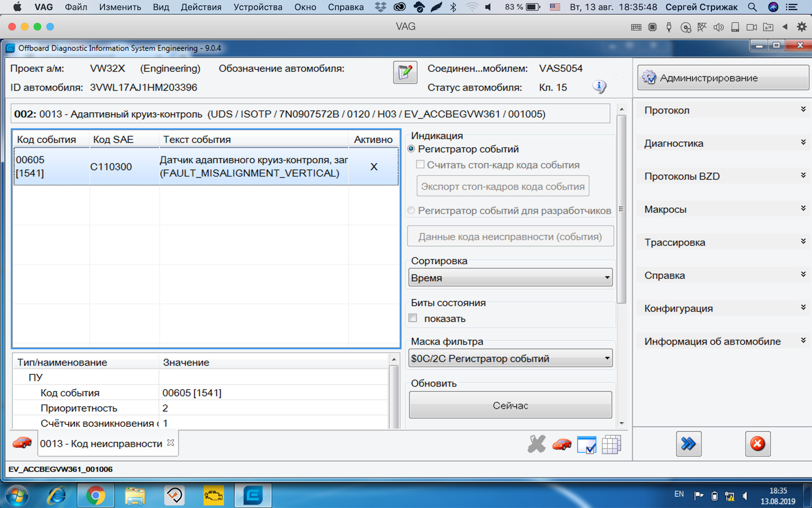
Task: Click the Активно column header
Action: point(373,139)
